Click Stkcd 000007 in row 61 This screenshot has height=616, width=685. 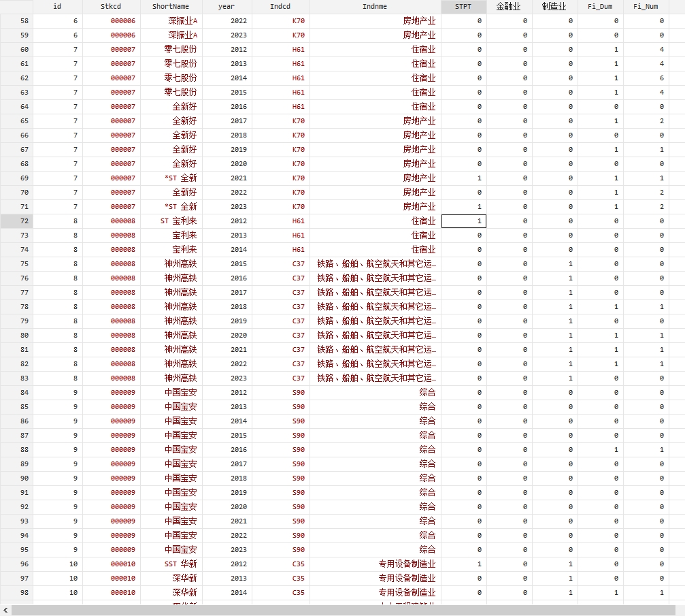point(122,64)
